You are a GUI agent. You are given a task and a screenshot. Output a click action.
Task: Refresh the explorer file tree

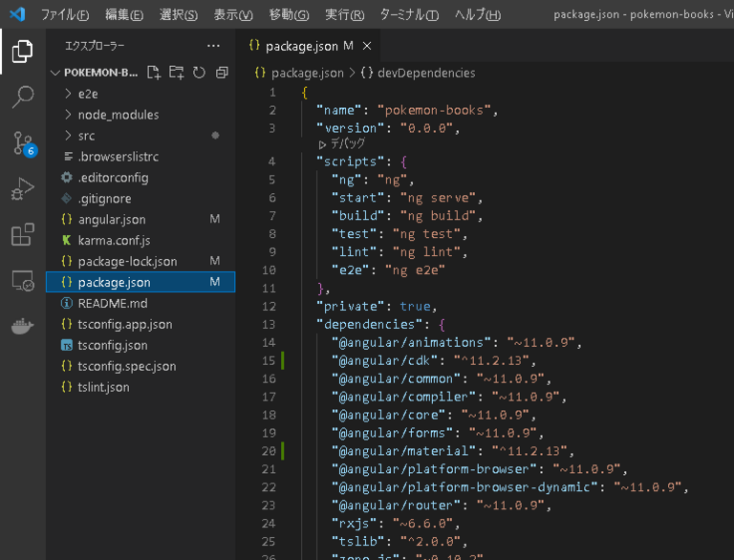click(x=199, y=73)
